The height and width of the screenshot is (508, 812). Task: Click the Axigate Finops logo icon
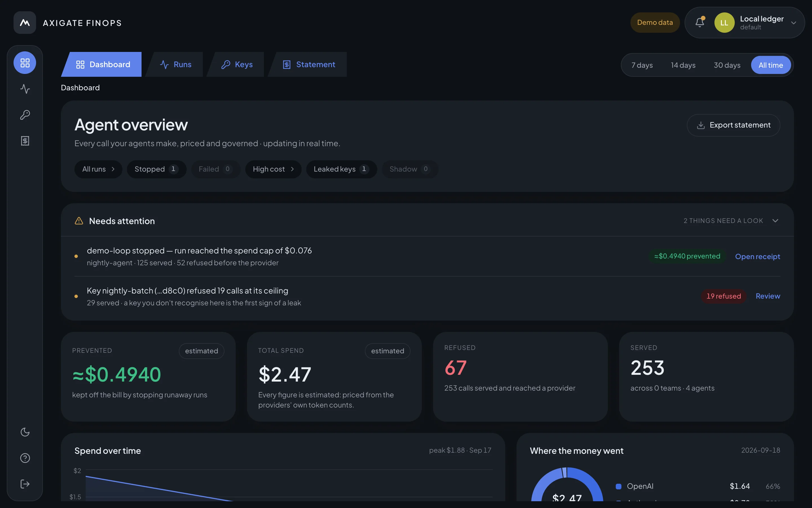pos(25,23)
